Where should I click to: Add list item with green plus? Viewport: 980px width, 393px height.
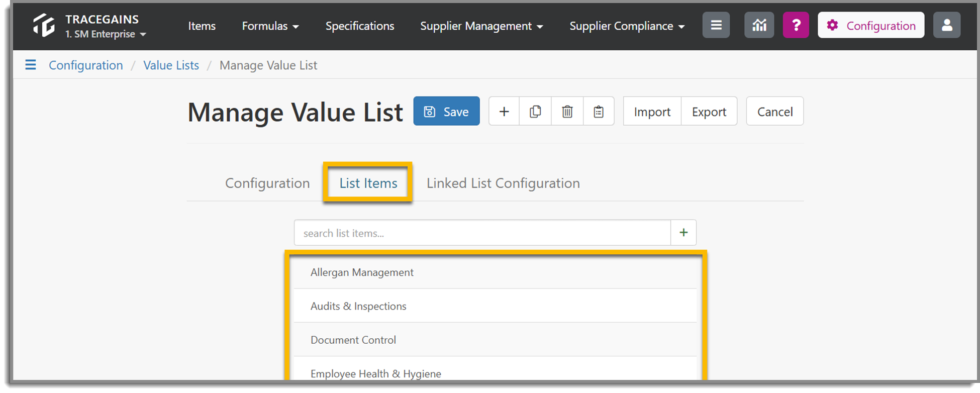tap(683, 233)
